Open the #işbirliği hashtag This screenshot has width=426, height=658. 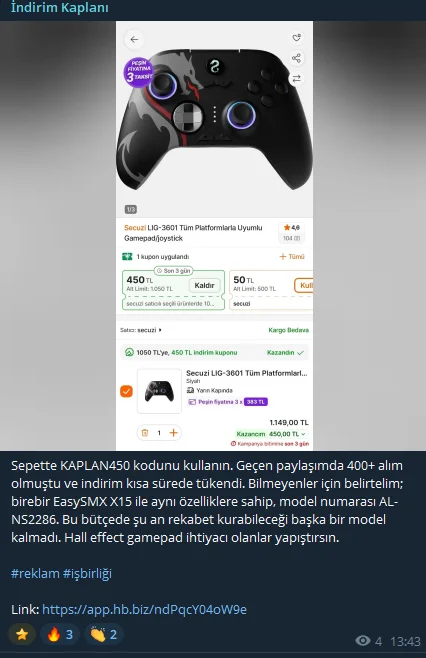[87, 573]
